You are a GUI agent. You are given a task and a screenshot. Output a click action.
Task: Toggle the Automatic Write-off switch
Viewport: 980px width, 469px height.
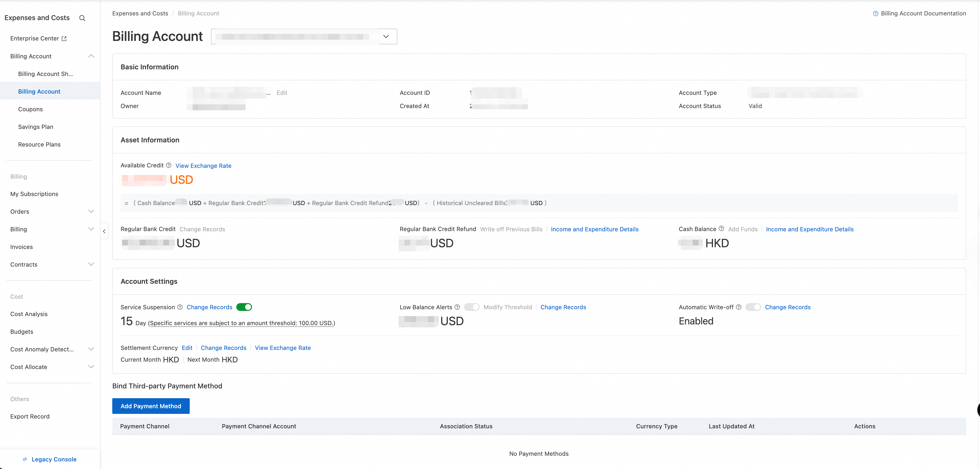753,307
